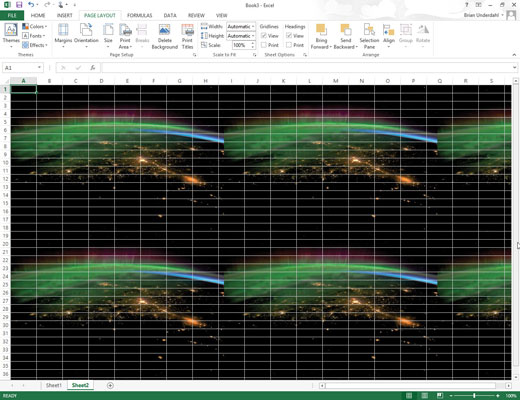The width and height of the screenshot is (520, 400).
Task: Click the Undo button
Action: [31, 5]
